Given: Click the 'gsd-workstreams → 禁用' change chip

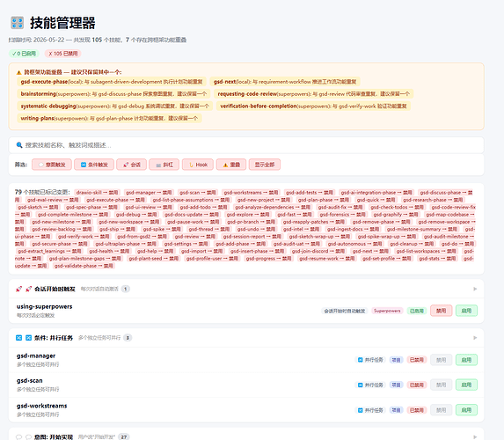Looking at the screenshot, I should tap(251, 193).
